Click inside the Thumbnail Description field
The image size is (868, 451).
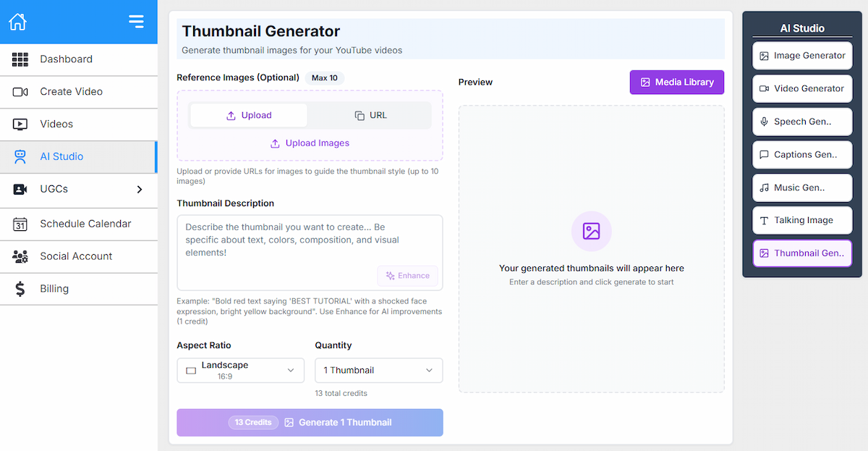310,239
